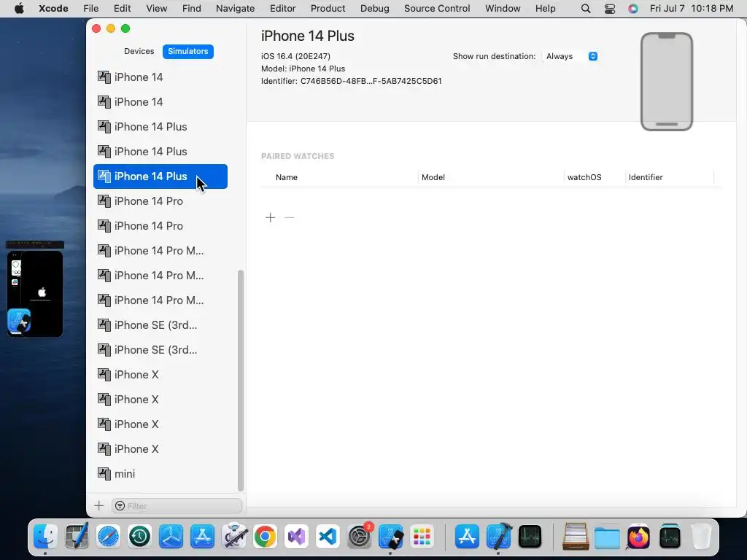Open the Edit menu
This screenshot has width=747, height=560.
[122, 9]
